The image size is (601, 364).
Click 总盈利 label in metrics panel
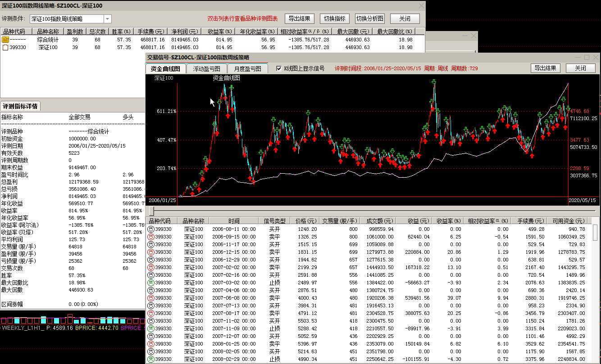point(9,182)
